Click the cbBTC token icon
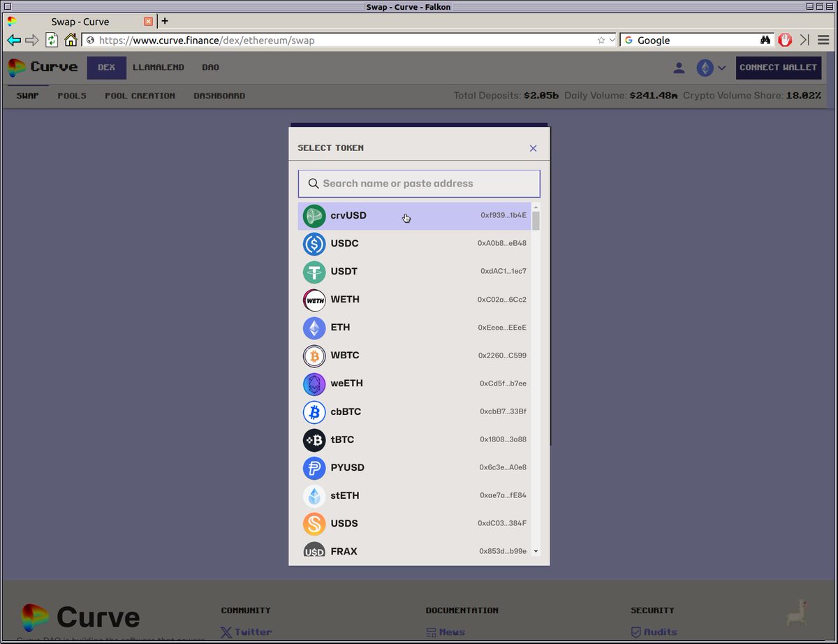Viewport: 838px width, 644px height. pos(314,412)
